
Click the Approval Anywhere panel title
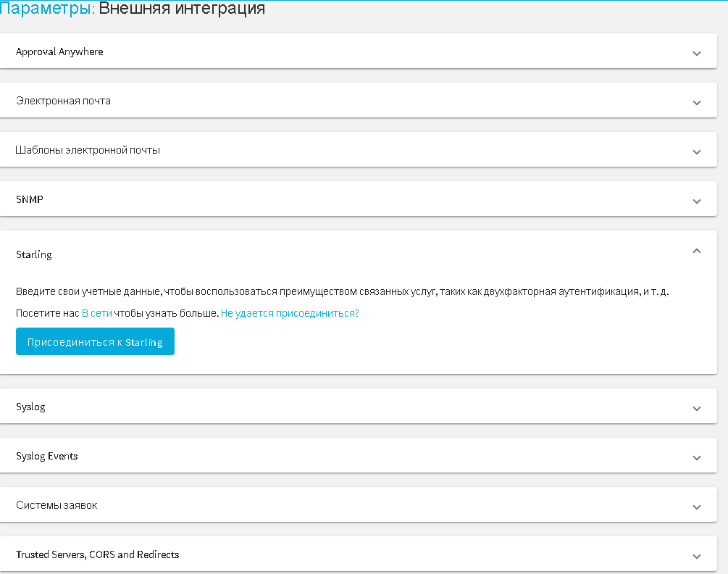[x=59, y=52]
